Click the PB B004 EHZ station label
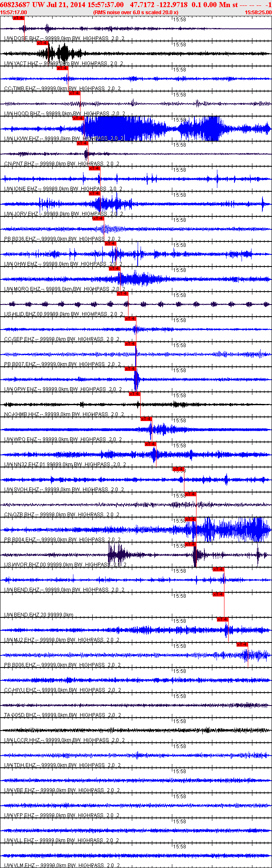272x868 pixels. point(20,540)
